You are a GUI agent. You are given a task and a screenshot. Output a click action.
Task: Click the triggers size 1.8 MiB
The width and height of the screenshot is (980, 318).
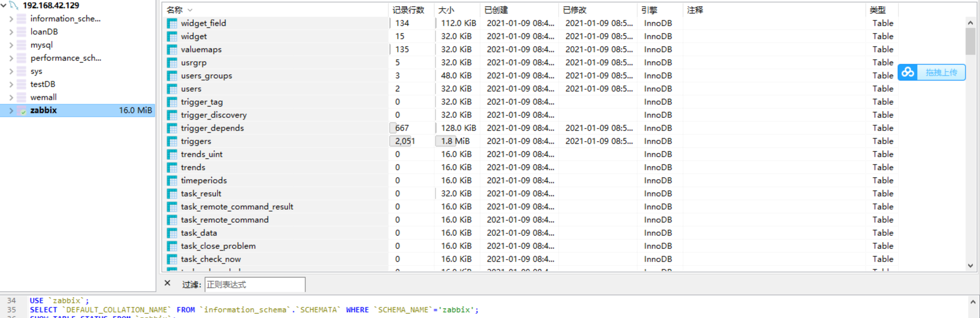455,141
